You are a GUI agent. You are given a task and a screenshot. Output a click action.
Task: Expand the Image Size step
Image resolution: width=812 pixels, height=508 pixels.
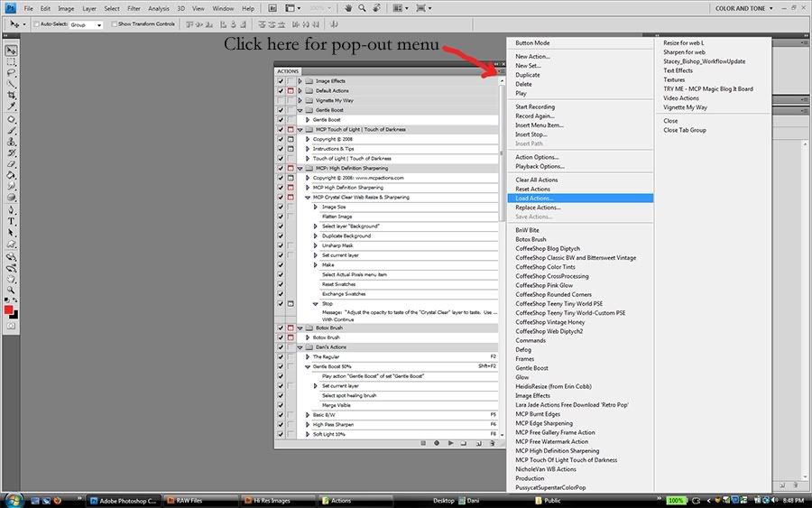tap(316, 207)
